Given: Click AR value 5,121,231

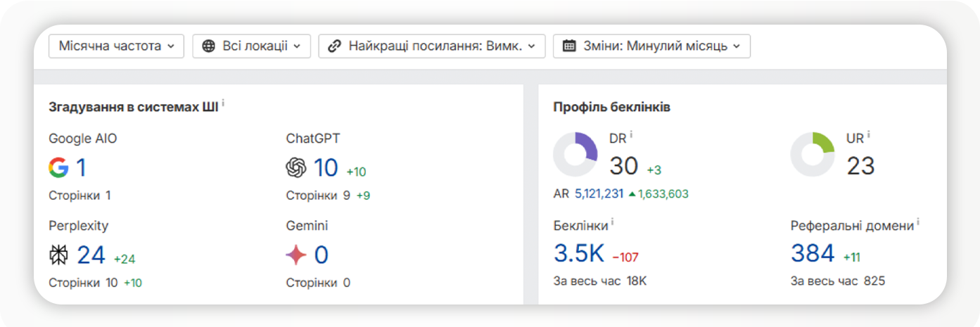Looking at the screenshot, I should [x=599, y=194].
